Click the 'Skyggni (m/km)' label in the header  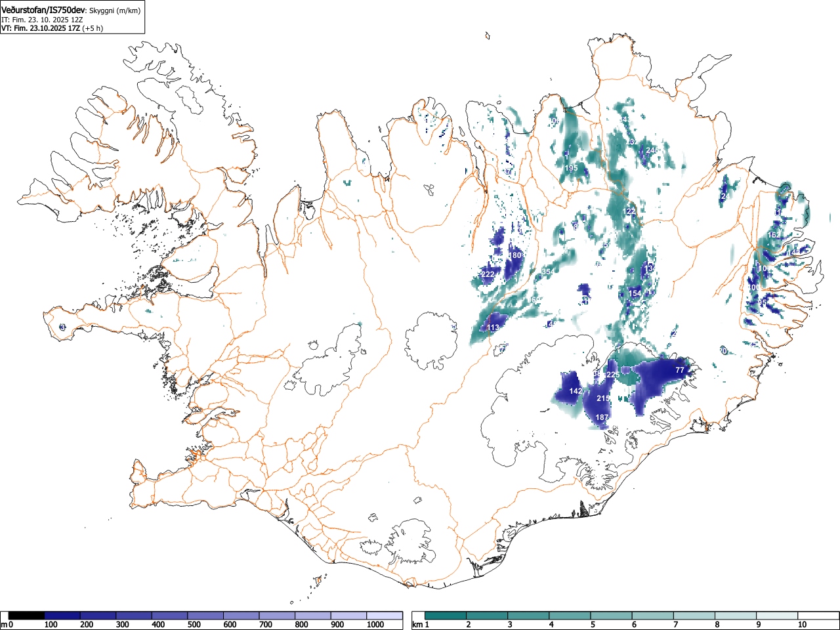[x=114, y=10]
